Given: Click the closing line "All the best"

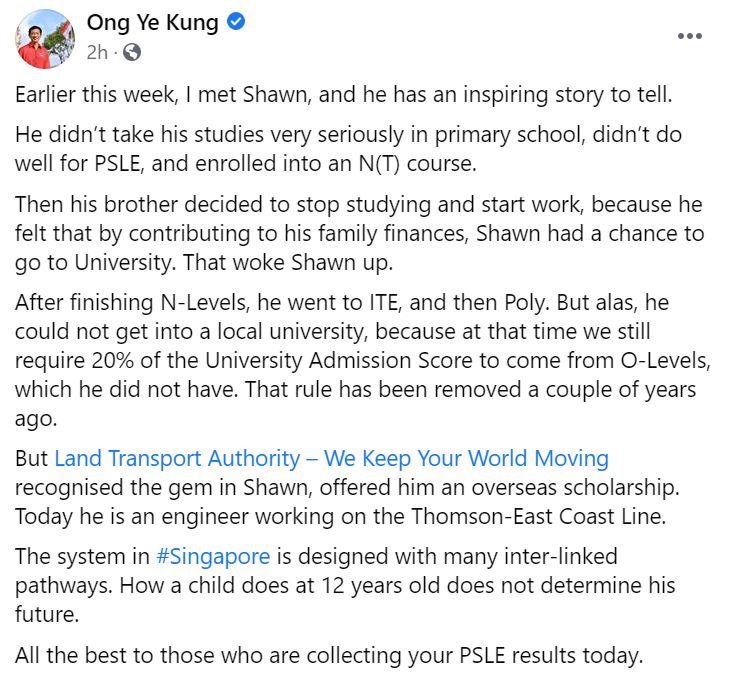Looking at the screenshot, I should [x=327, y=656].
